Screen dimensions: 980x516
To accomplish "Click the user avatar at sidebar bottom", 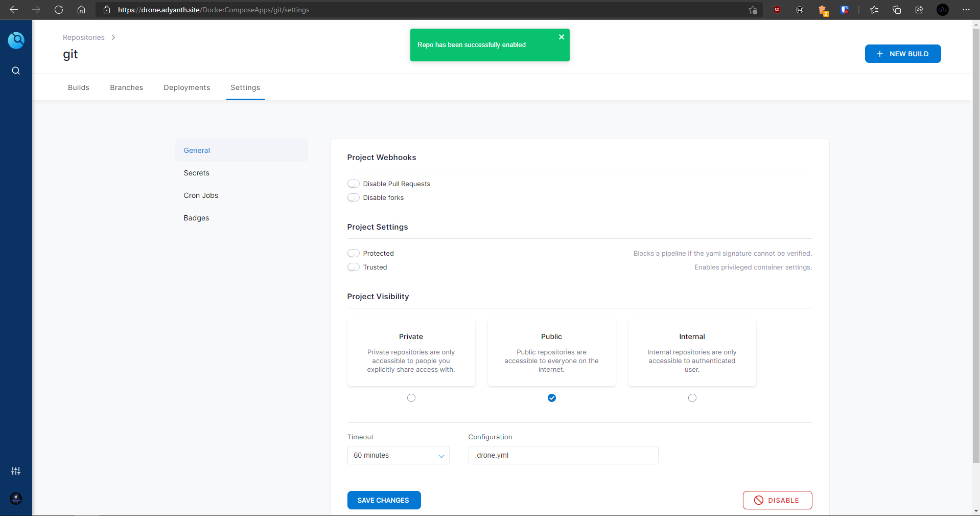I will click(16, 499).
